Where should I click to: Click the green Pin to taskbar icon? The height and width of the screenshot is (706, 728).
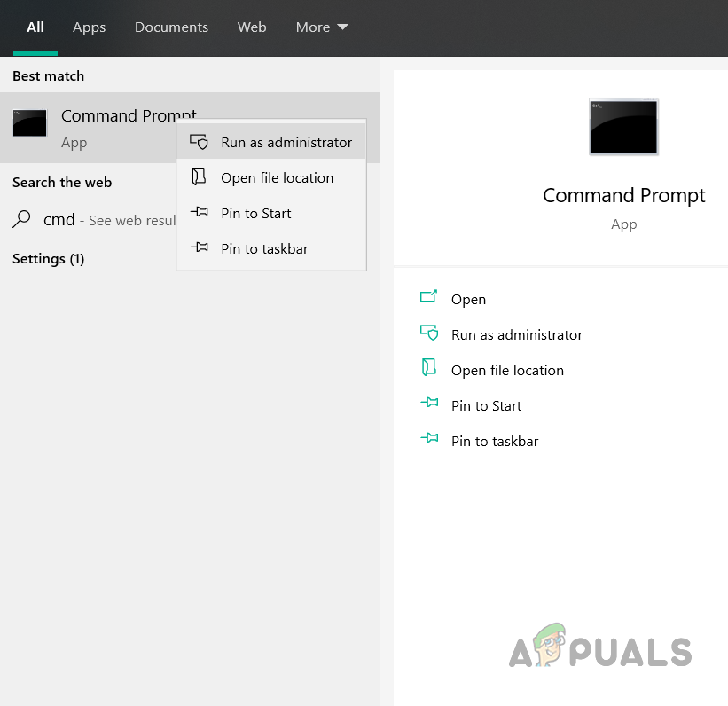(x=429, y=437)
